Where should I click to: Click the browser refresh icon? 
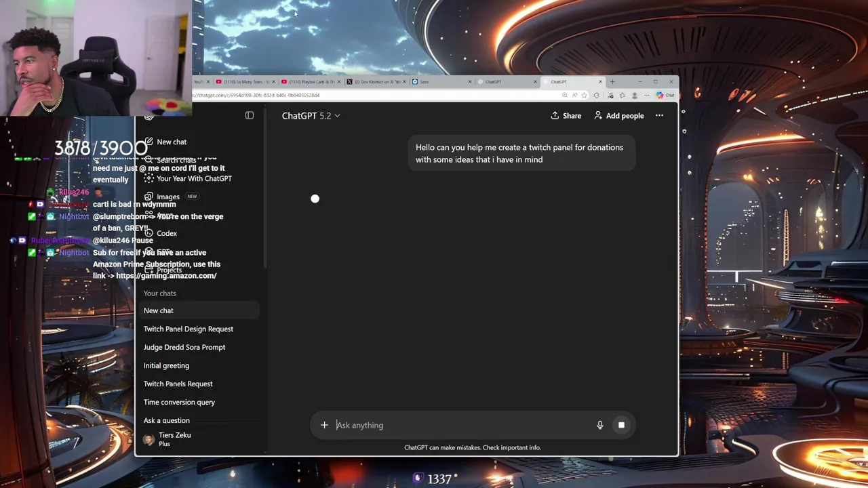click(x=596, y=95)
